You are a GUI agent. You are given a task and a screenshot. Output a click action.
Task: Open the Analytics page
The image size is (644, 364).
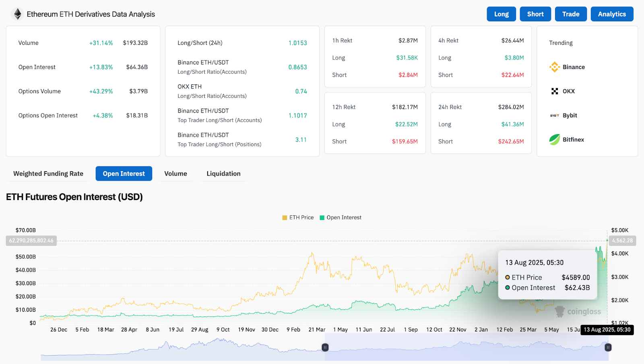(611, 14)
